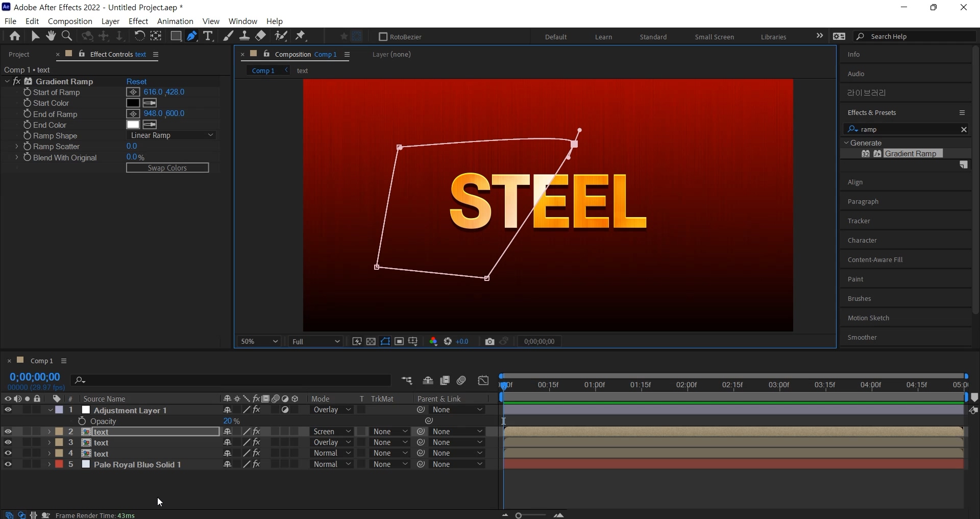
Task: Select the Eraser tool
Action: [x=261, y=36]
